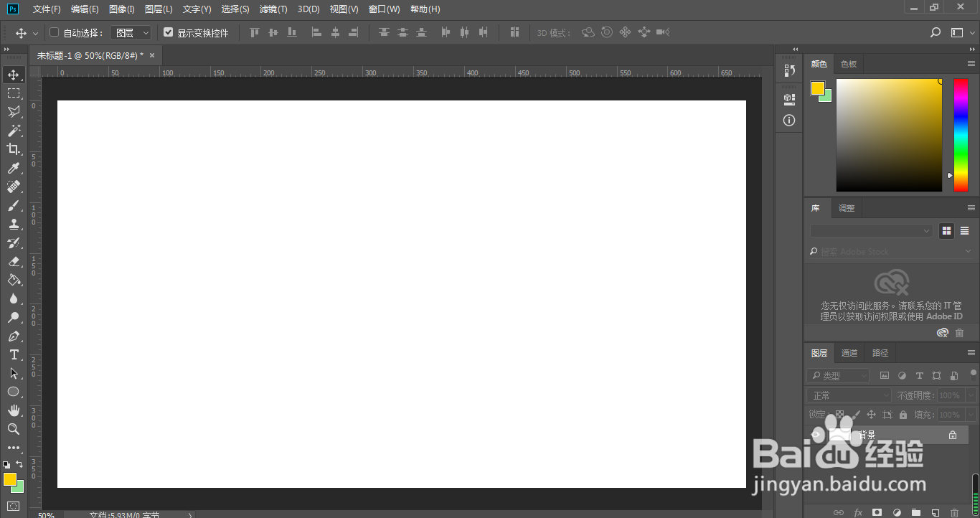This screenshot has width=980, height=518.
Task: Open the Layers panel options menu
Action: 971,352
